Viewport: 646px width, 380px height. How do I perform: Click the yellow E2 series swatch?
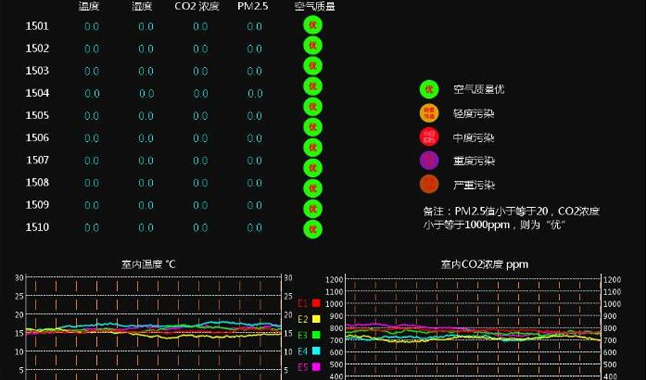click(316, 319)
